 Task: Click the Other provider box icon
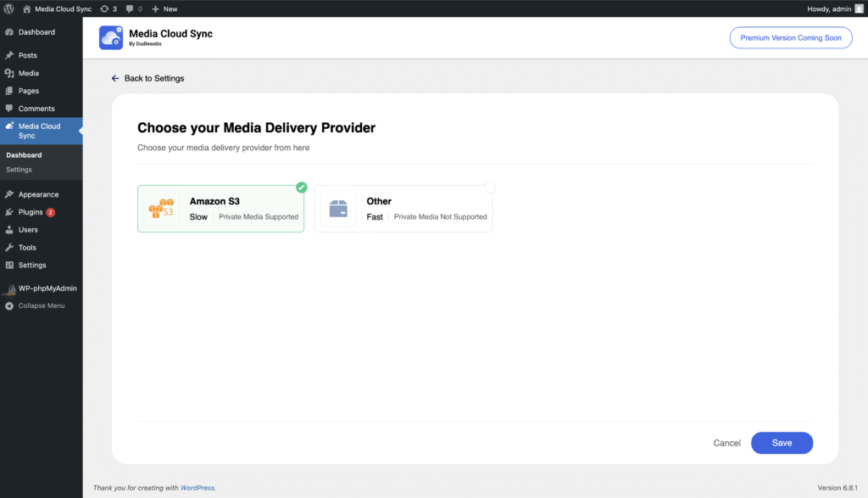coord(338,209)
